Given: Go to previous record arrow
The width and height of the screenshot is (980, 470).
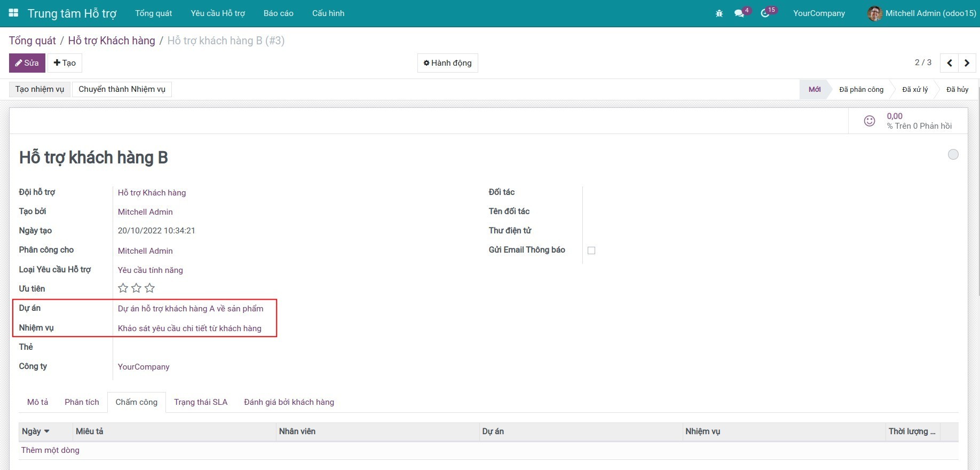Looking at the screenshot, I should click(x=949, y=63).
